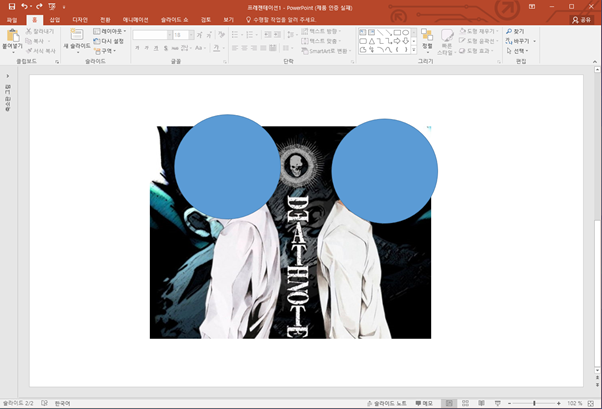Click the zoom slider handle
The height and width of the screenshot is (409, 602).
coord(534,403)
